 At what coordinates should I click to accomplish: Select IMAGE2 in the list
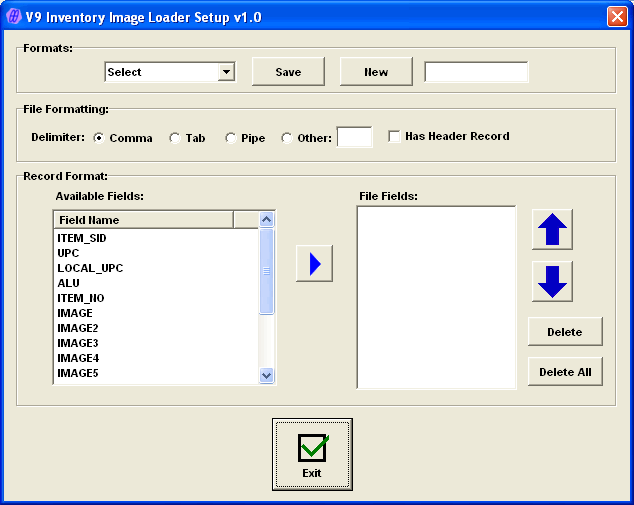click(156, 328)
